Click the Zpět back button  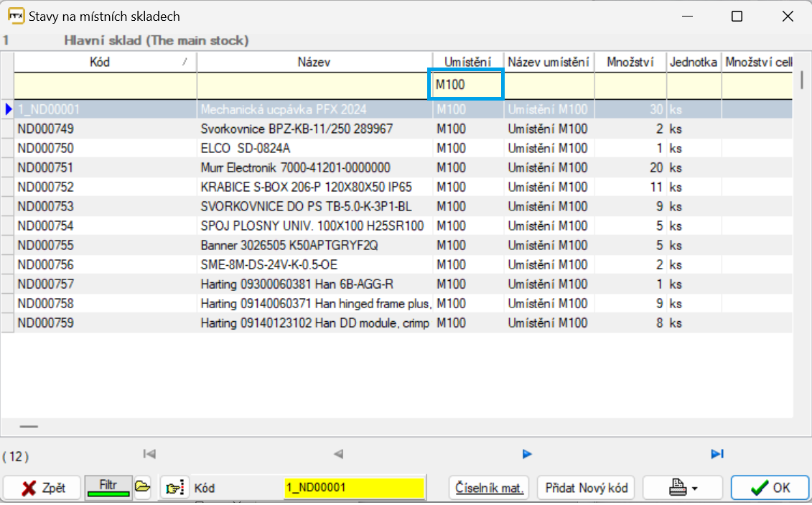click(x=42, y=488)
